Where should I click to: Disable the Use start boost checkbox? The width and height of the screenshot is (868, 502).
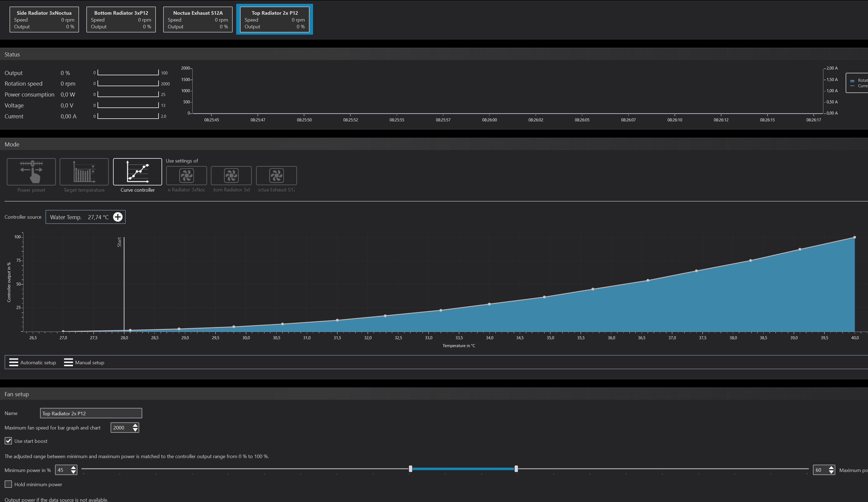(x=8, y=441)
